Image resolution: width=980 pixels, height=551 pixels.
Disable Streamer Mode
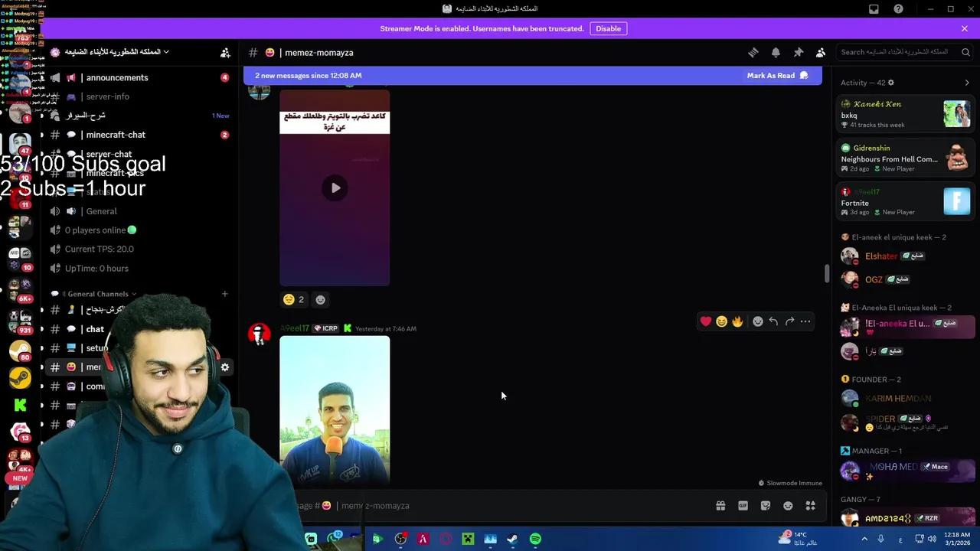pos(608,28)
